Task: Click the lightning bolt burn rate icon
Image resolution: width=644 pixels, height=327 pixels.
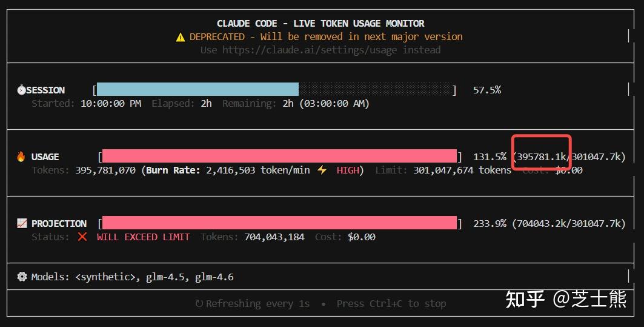Action: coord(322,170)
